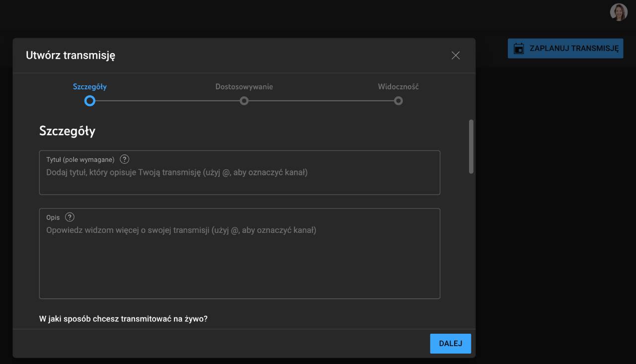Click calendar icon on Zaplanuj transmisję button

tap(519, 49)
